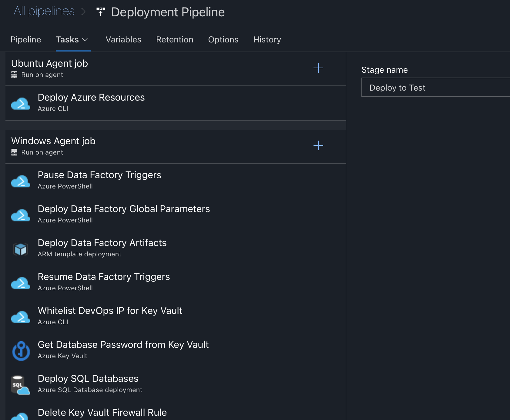This screenshot has height=420, width=510.
Task: Select the Delete Key Vault Firewall Rule task
Action: 176,411
